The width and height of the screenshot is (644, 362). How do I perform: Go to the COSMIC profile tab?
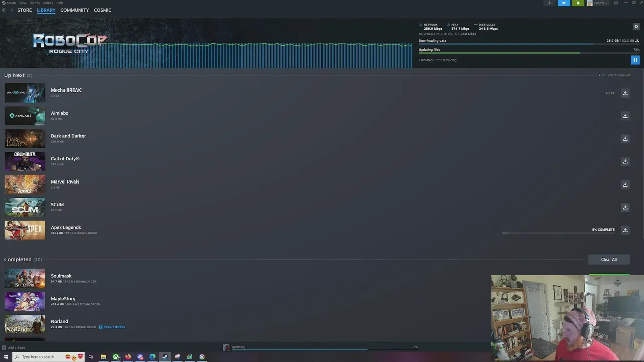point(103,10)
